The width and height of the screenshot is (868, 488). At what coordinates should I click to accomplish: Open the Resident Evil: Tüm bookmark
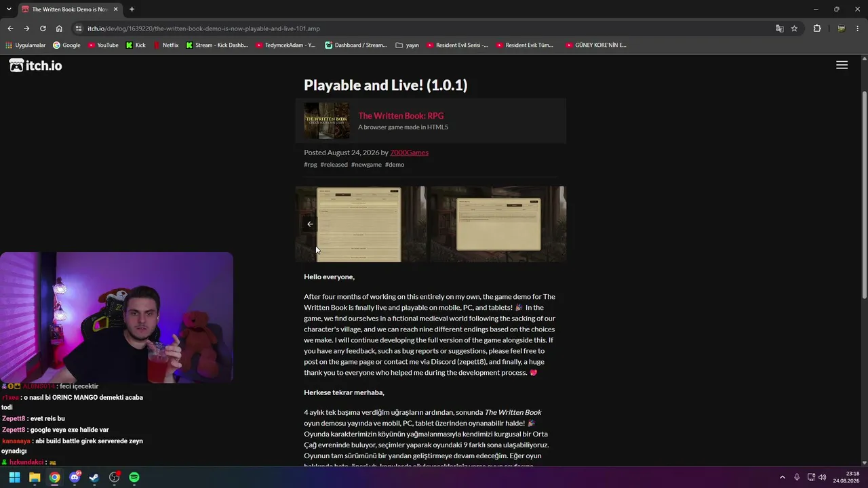coord(525,45)
